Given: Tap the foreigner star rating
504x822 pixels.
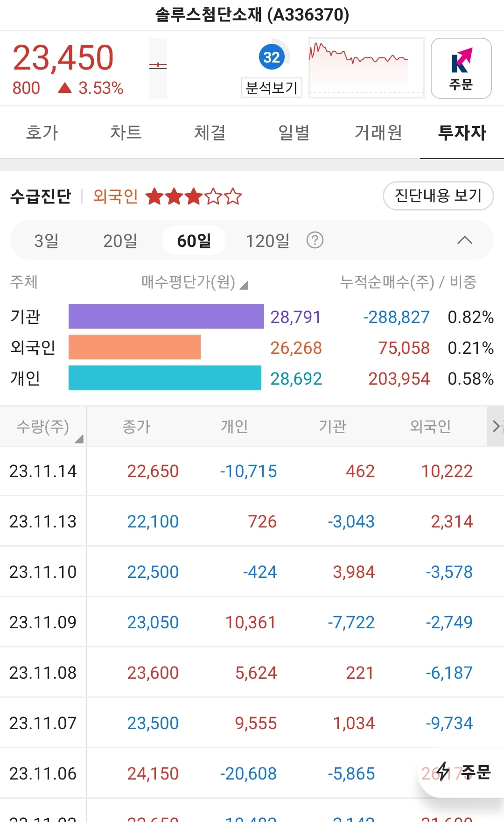Looking at the screenshot, I should tap(194, 197).
